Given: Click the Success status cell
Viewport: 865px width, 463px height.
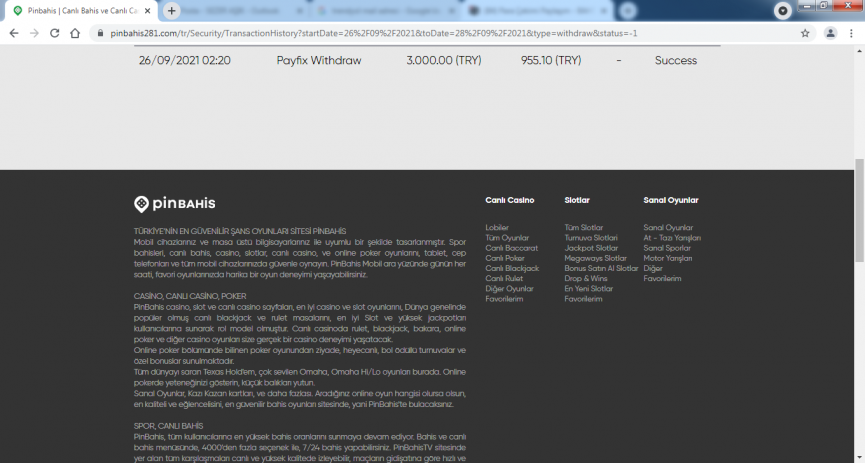Looking at the screenshot, I should [x=676, y=60].
